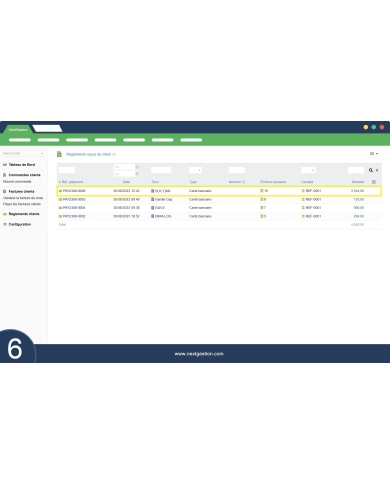Screen dimensions: 390x484
Task: Click the Du start date field
Action: [x=124, y=167]
